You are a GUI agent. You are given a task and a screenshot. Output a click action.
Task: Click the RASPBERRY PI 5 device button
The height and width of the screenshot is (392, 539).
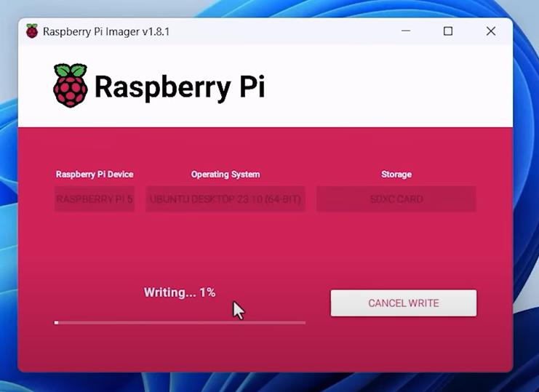tap(95, 199)
